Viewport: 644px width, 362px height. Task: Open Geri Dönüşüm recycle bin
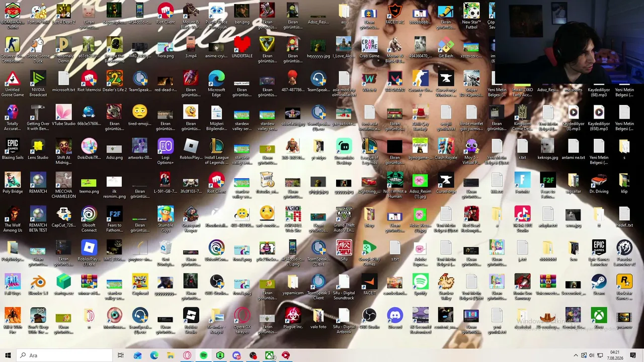coord(166,253)
